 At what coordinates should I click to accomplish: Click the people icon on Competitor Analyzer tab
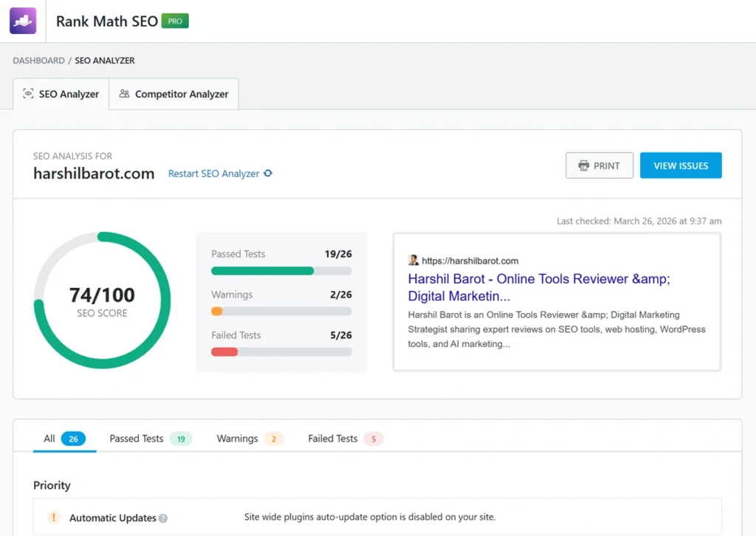coord(125,94)
